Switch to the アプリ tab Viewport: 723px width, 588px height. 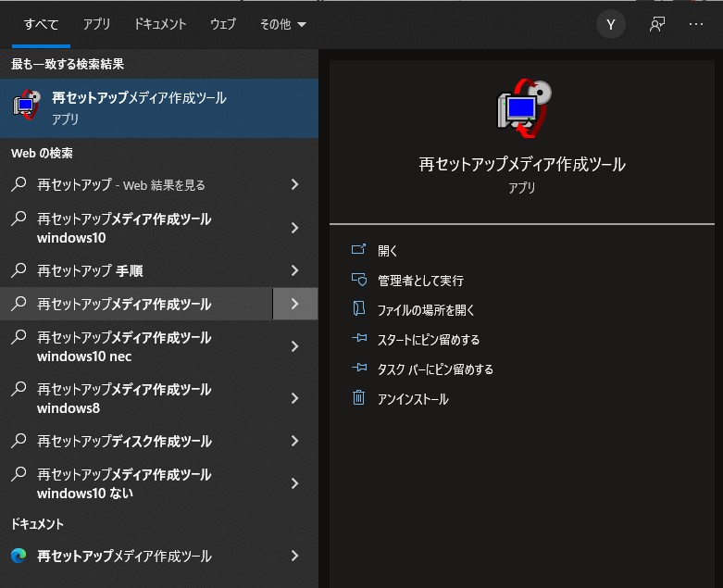[x=96, y=24]
